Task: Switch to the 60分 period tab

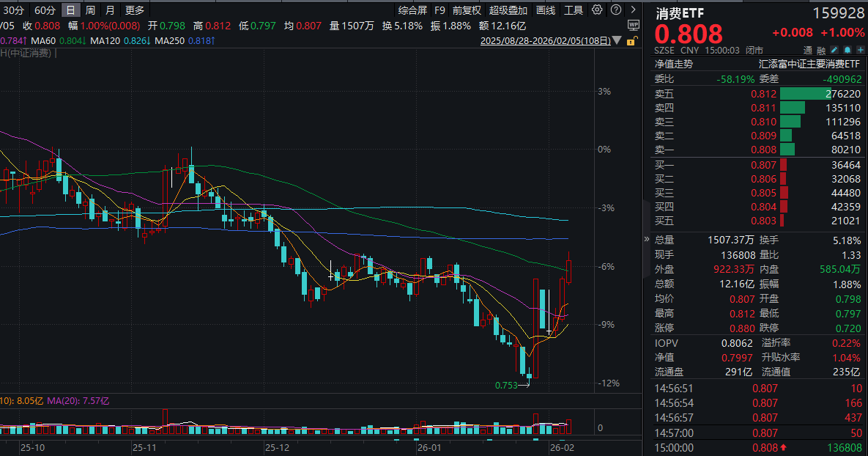Action: pos(45,10)
